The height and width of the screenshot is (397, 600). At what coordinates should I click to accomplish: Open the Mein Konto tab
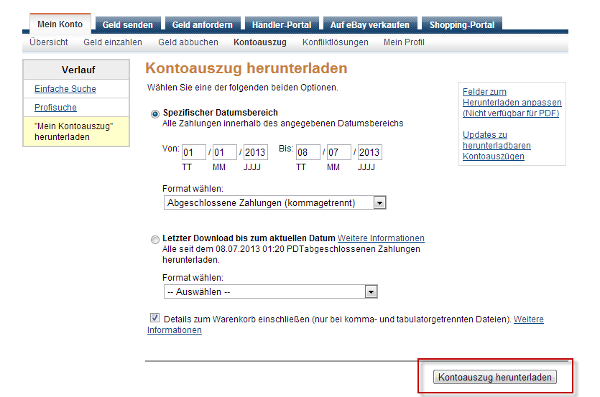(x=60, y=24)
